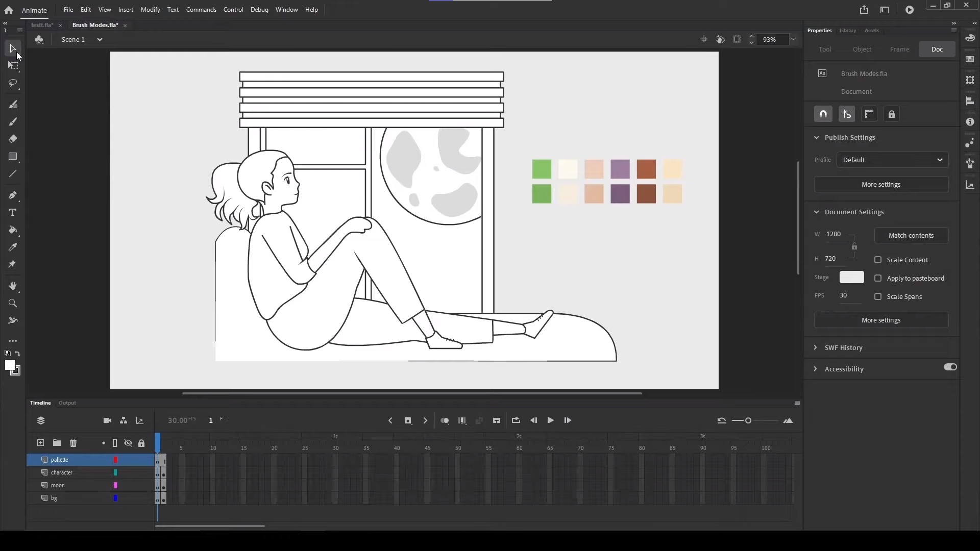Expand the SWF History section
This screenshot has height=551, width=980.
[x=816, y=347]
